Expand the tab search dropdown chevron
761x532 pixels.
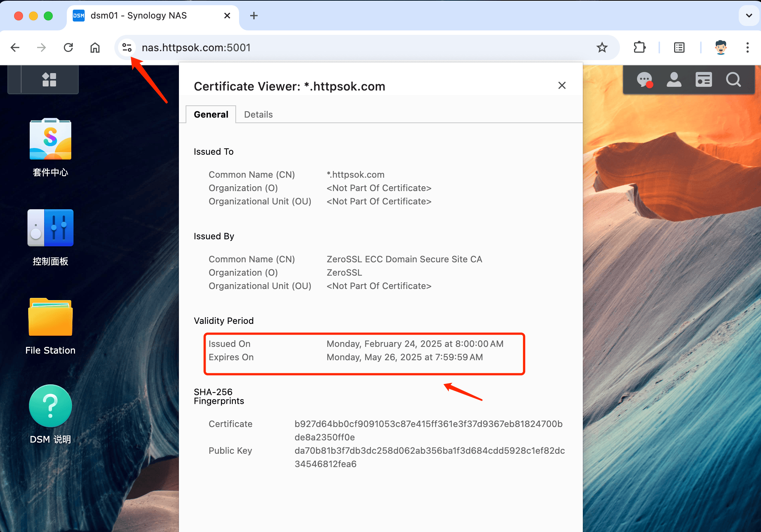tap(749, 16)
